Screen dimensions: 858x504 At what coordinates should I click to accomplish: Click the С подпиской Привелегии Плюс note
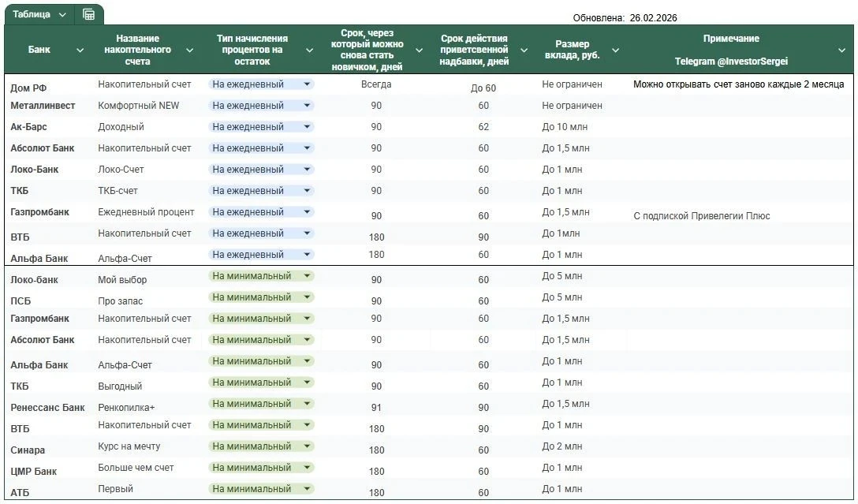tap(702, 216)
